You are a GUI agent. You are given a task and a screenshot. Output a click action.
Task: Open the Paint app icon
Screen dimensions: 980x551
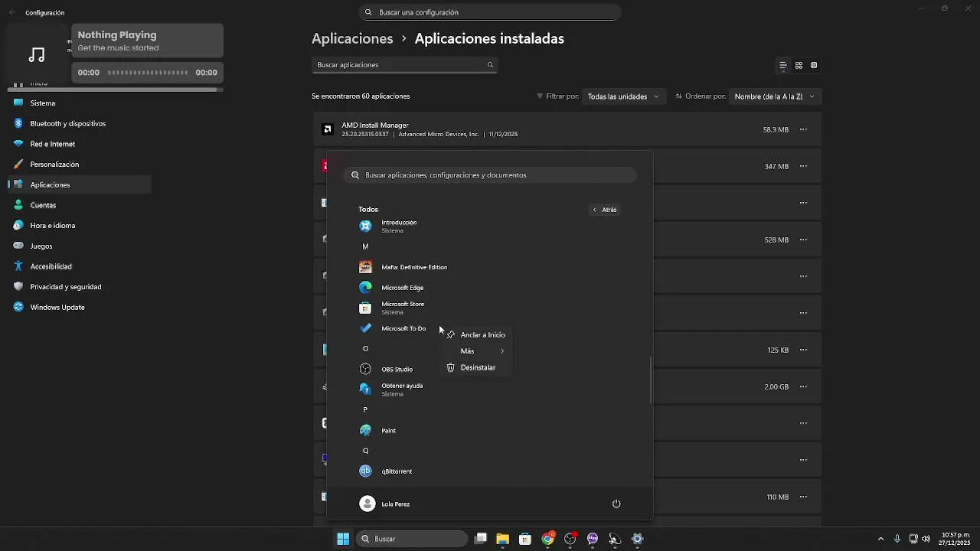(365, 430)
